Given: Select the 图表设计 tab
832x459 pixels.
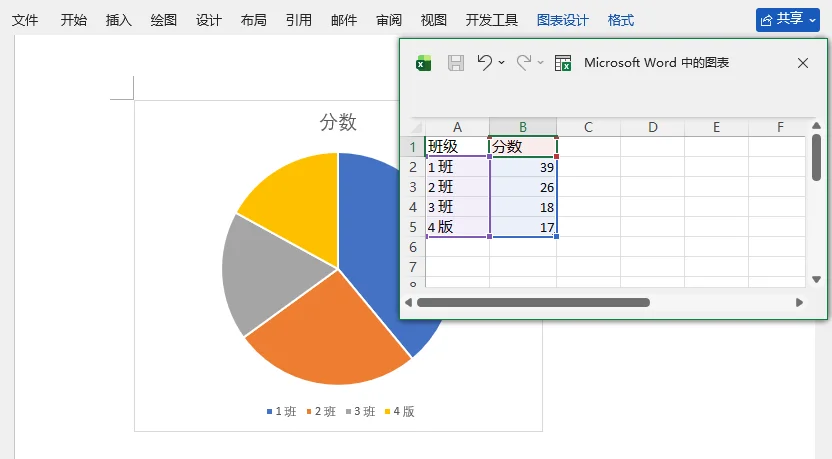Looking at the screenshot, I should (563, 20).
